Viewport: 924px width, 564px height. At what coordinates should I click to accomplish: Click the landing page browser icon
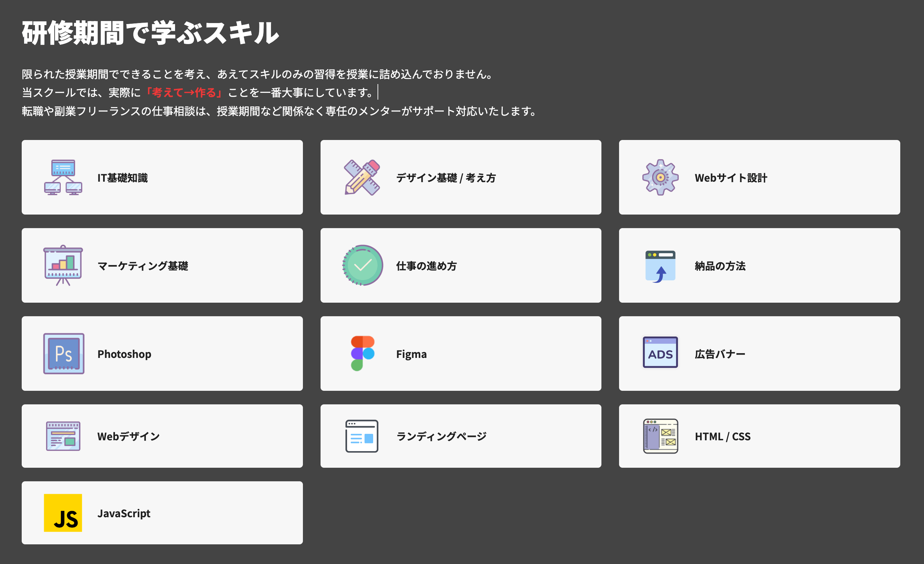[362, 436]
